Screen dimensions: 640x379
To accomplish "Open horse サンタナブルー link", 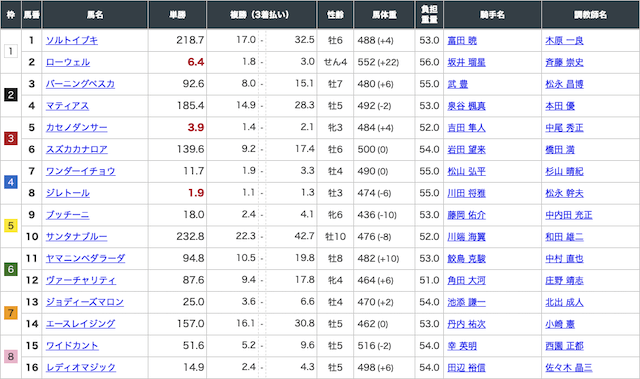I will [76, 237].
